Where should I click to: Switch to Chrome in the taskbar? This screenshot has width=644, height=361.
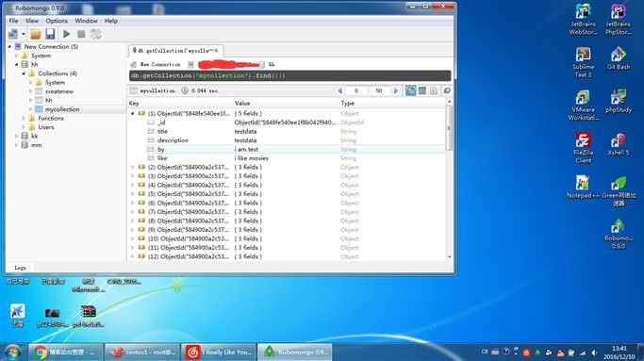pyautogui.click(x=65, y=352)
